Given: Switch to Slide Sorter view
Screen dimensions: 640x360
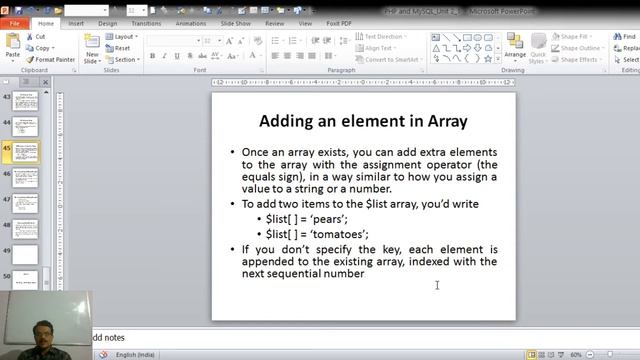Looking at the screenshot, I should coord(542,355).
